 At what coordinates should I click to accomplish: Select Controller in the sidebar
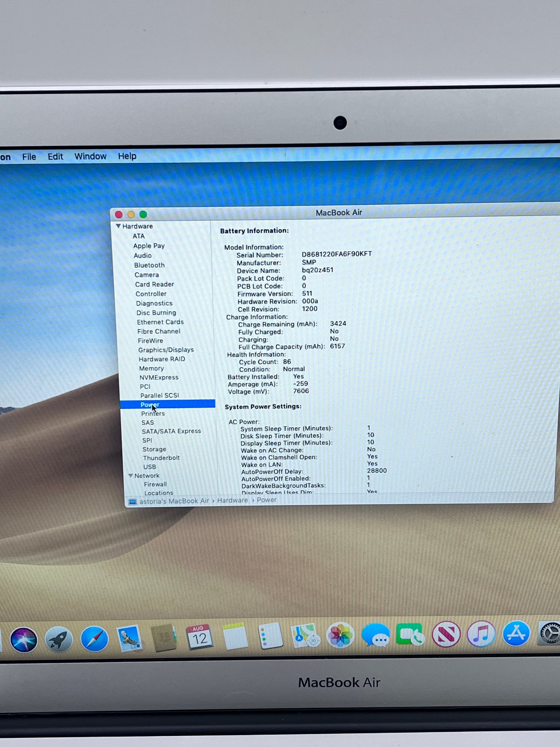click(151, 294)
